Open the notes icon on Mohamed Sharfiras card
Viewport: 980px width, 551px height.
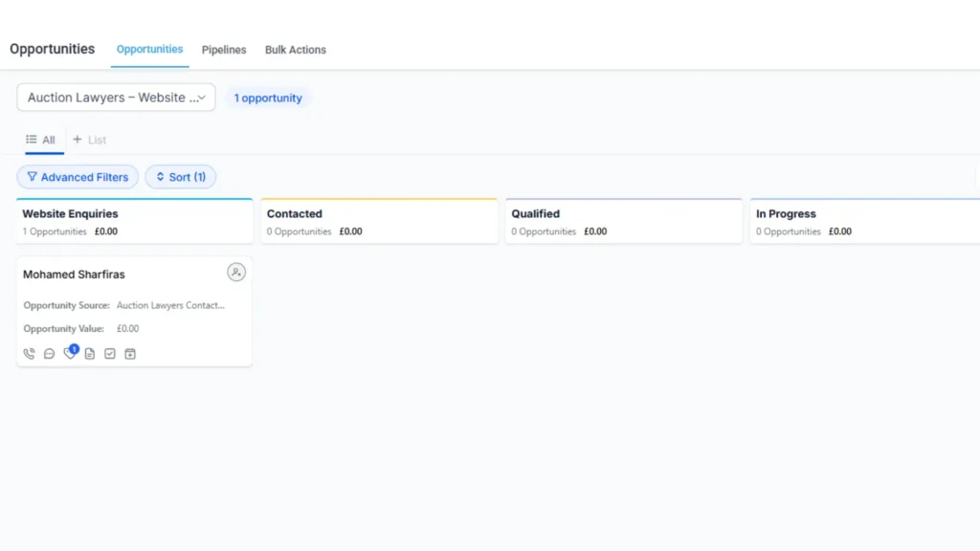coord(90,353)
